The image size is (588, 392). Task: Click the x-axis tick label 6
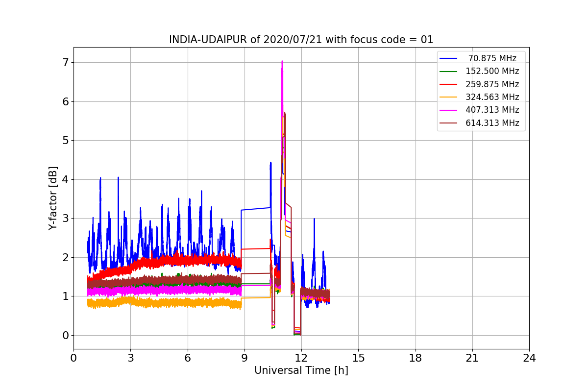tap(187, 358)
